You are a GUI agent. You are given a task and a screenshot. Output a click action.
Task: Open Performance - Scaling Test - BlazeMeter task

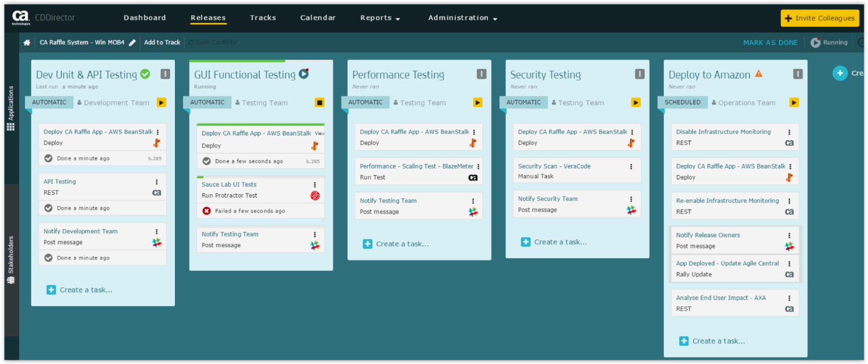click(417, 167)
